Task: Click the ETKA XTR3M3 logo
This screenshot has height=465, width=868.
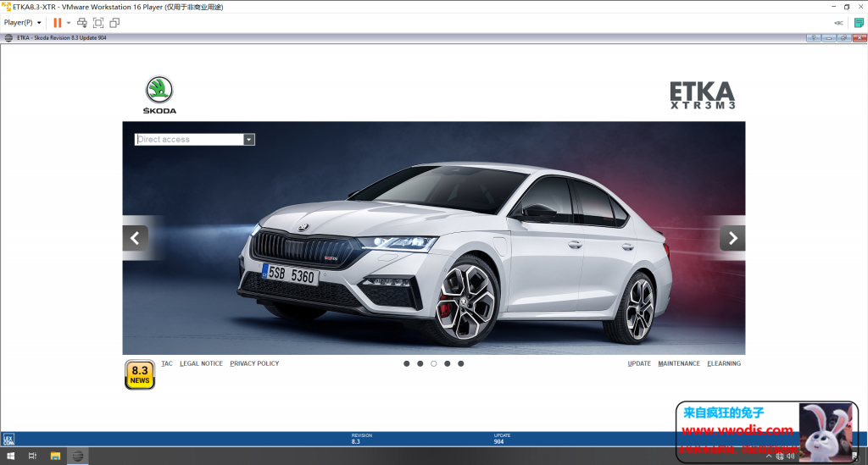Action: click(x=703, y=95)
